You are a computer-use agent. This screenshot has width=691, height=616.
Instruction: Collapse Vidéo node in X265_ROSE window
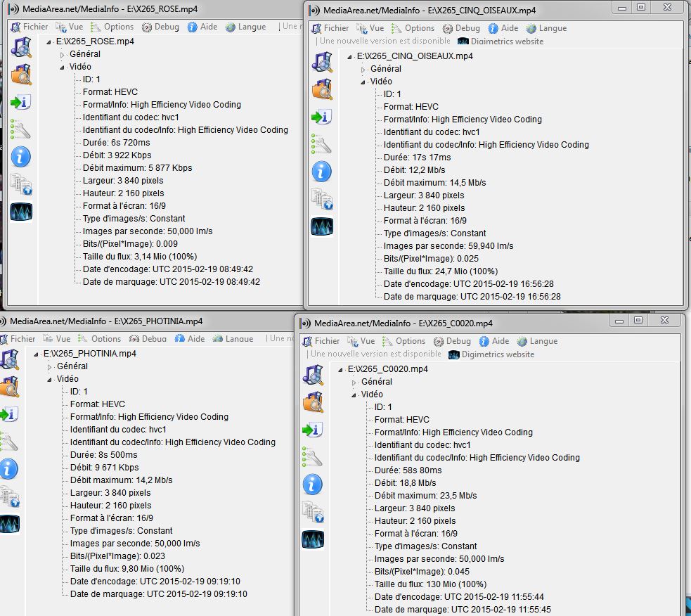click(62, 68)
